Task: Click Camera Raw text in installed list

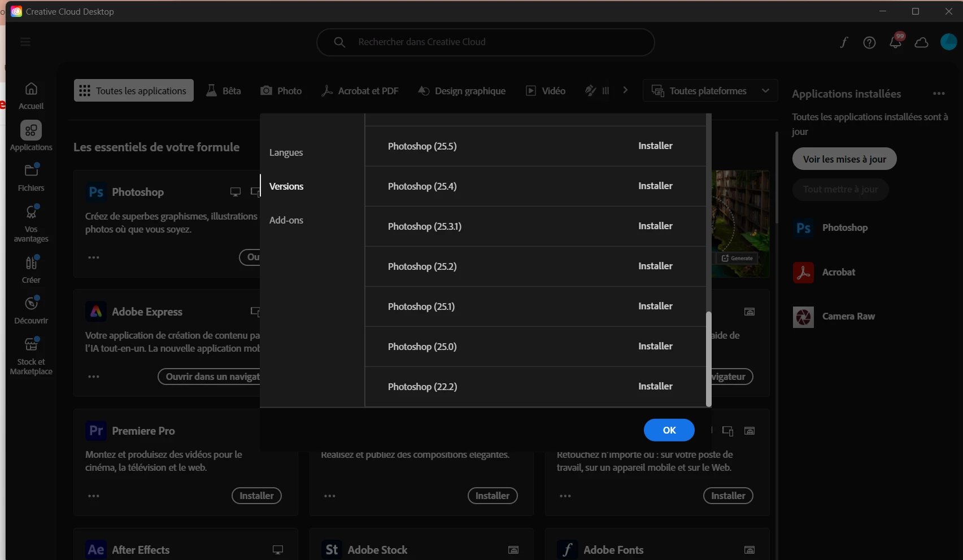Action: (848, 316)
